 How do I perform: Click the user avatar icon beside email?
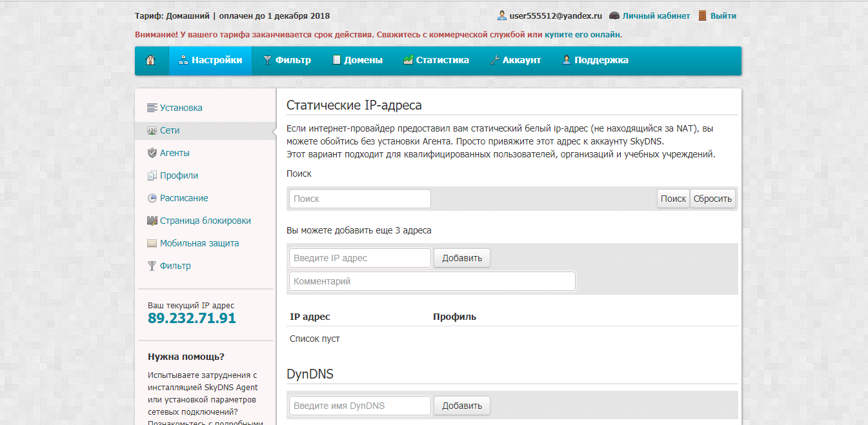click(501, 15)
